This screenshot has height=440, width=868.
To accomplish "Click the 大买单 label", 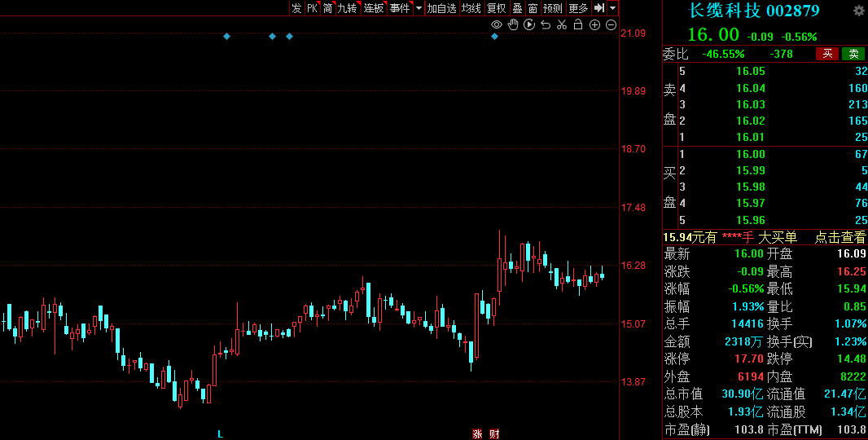I will click(778, 238).
